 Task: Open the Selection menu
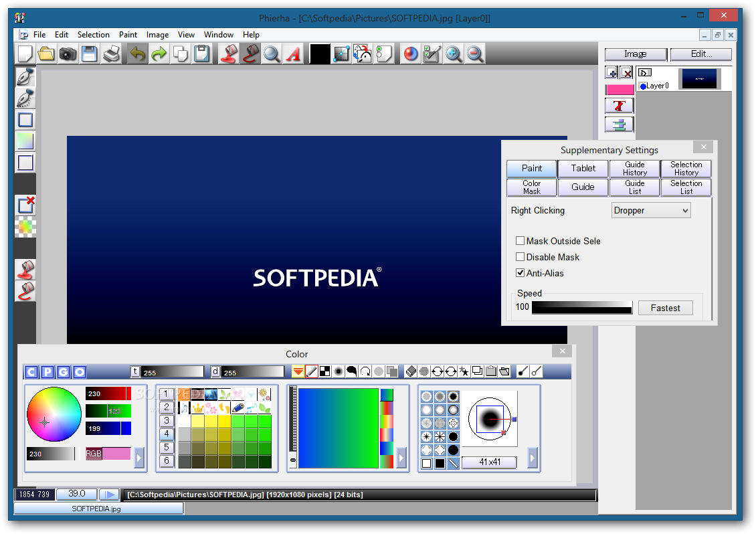click(x=94, y=35)
